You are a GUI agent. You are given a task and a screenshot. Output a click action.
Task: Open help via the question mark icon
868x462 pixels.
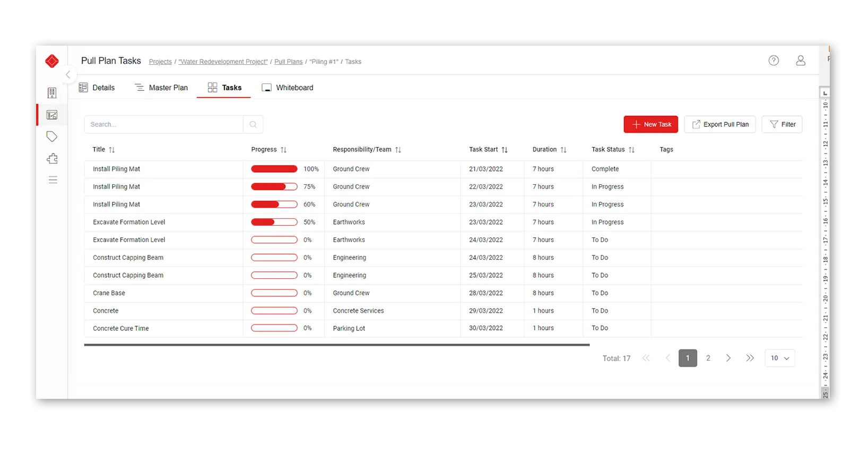774,61
